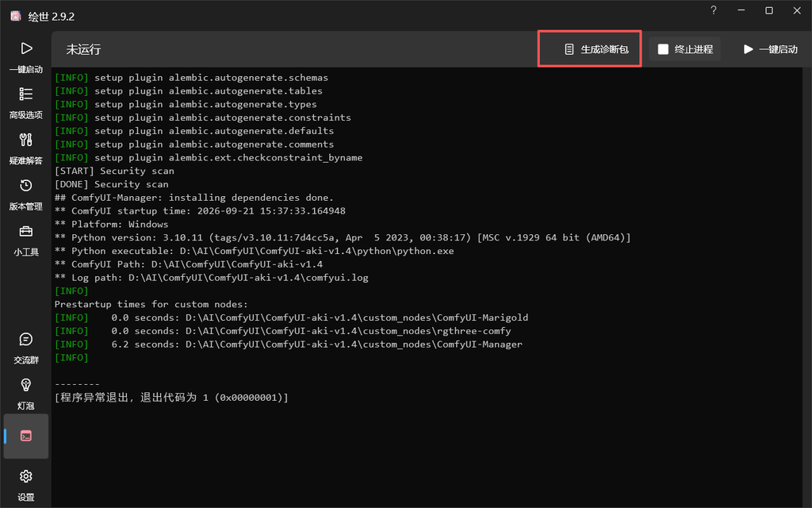Click the "ComfyUI Path" line
This screenshot has height=508, width=812.
click(189, 264)
